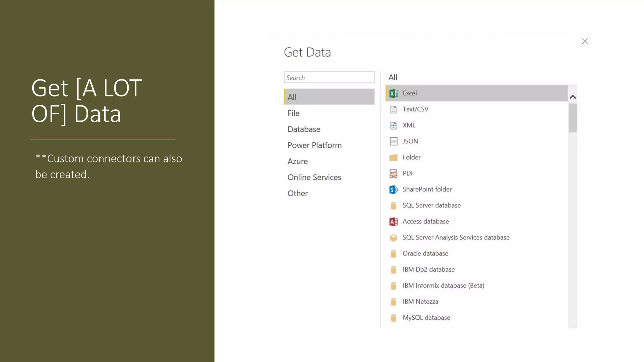Screen dimensions: 644x362
Task: Click the SQL Server database icon
Action: pos(393,206)
